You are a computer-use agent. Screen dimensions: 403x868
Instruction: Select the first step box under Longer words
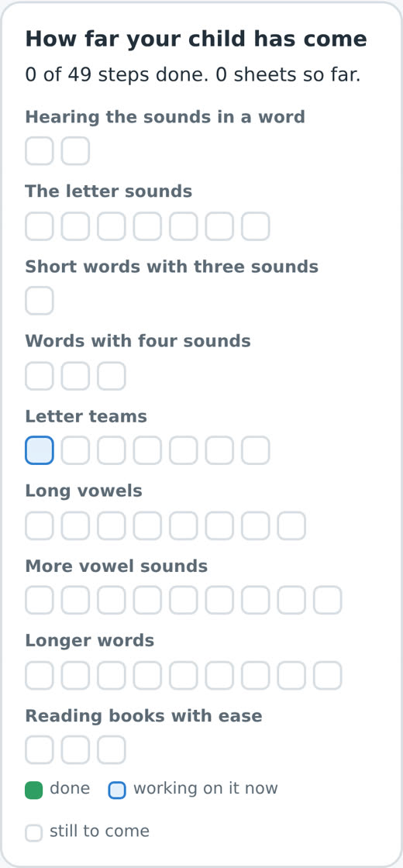[40, 675]
